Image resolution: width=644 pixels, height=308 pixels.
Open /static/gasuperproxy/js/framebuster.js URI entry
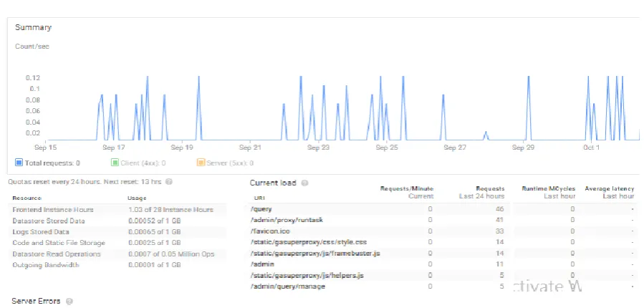[x=315, y=254]
